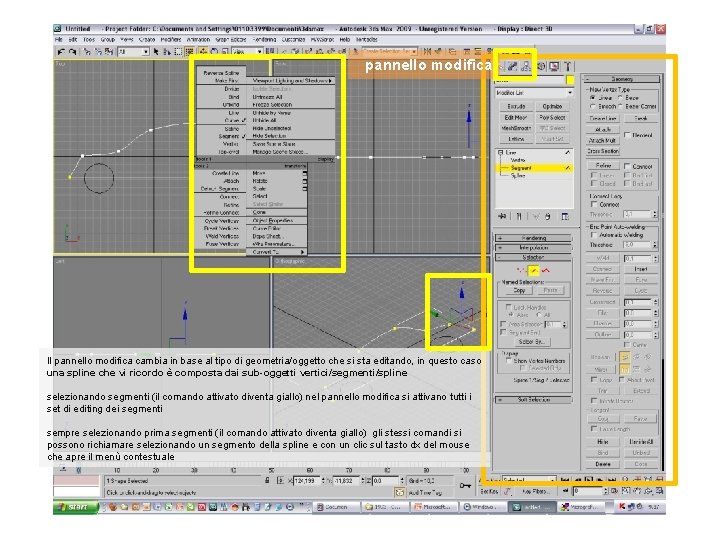This screenshot has height=540, width=720.
Task: Open the Modifier List dropdown
Action: point(534,93)
